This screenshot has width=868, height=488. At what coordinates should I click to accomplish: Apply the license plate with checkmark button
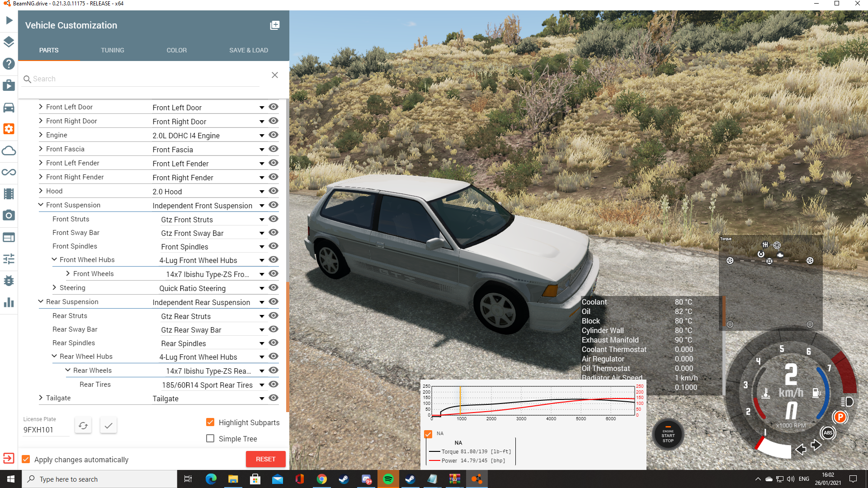point(108,426)
